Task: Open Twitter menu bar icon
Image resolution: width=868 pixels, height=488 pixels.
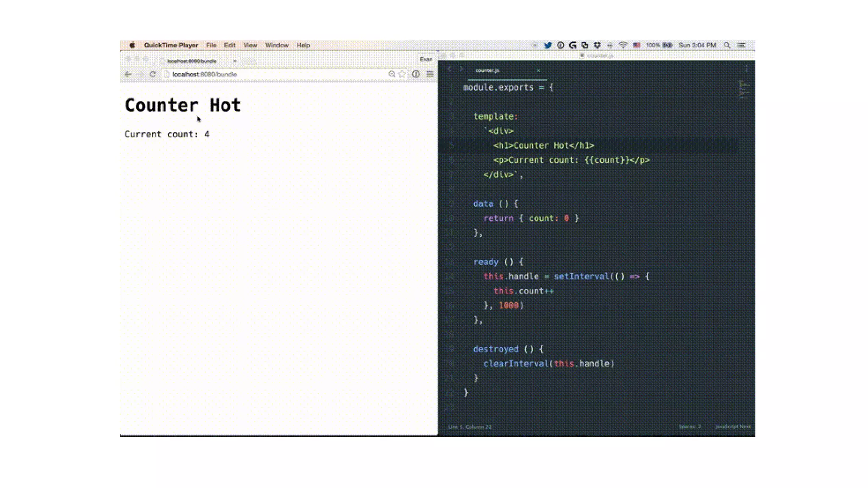Action: pos(548,45)
